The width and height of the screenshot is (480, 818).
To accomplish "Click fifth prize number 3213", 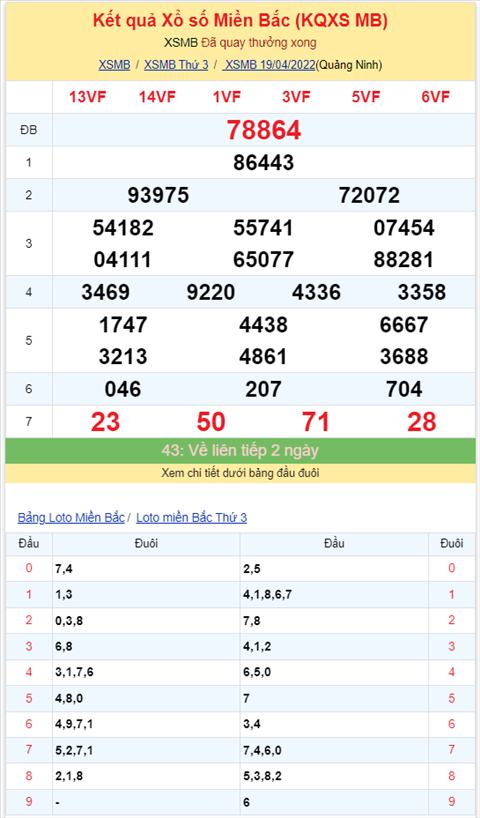I will click(x=123, y=357).
